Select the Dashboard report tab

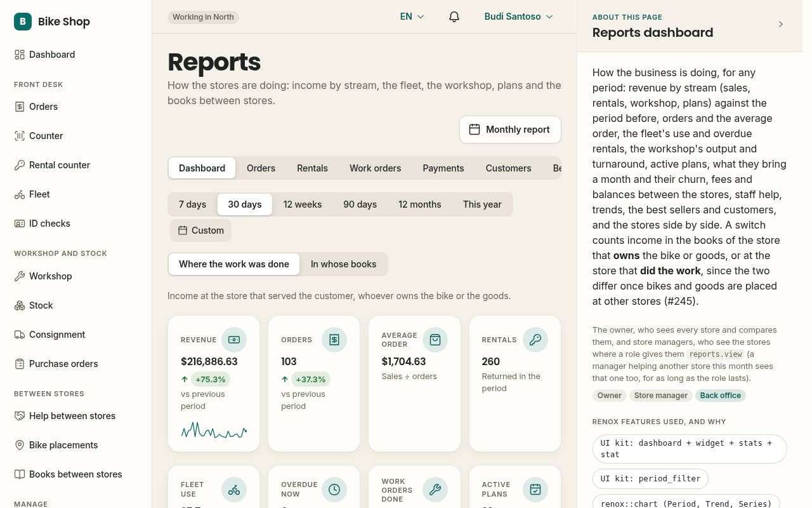[x=202, y=168]
